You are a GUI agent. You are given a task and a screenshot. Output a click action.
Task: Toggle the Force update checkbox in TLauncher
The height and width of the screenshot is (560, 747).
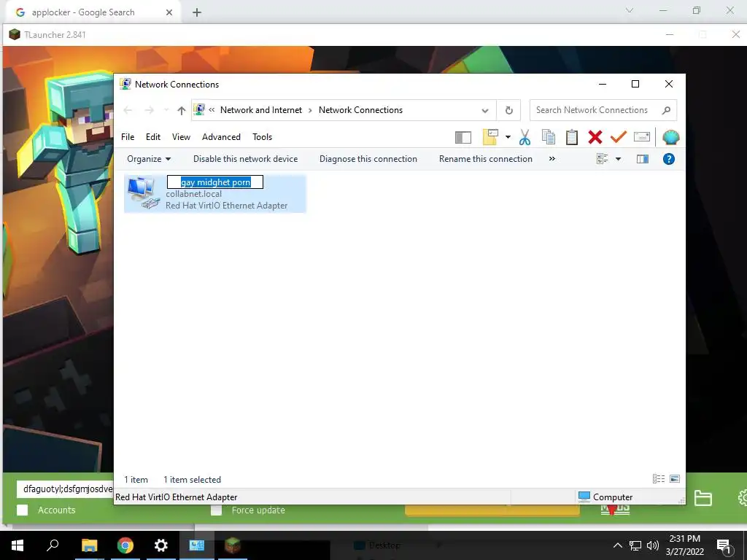pos(216,510)
